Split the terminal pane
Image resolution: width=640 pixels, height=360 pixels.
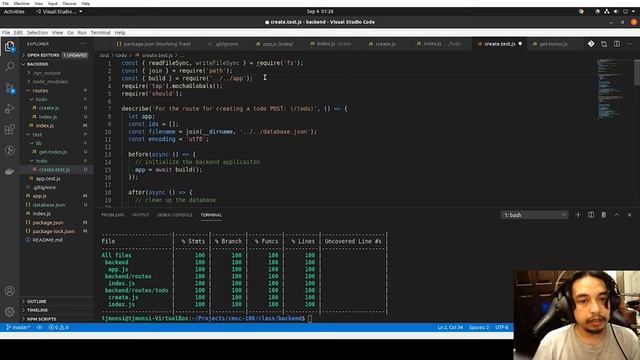click(591, 215)
